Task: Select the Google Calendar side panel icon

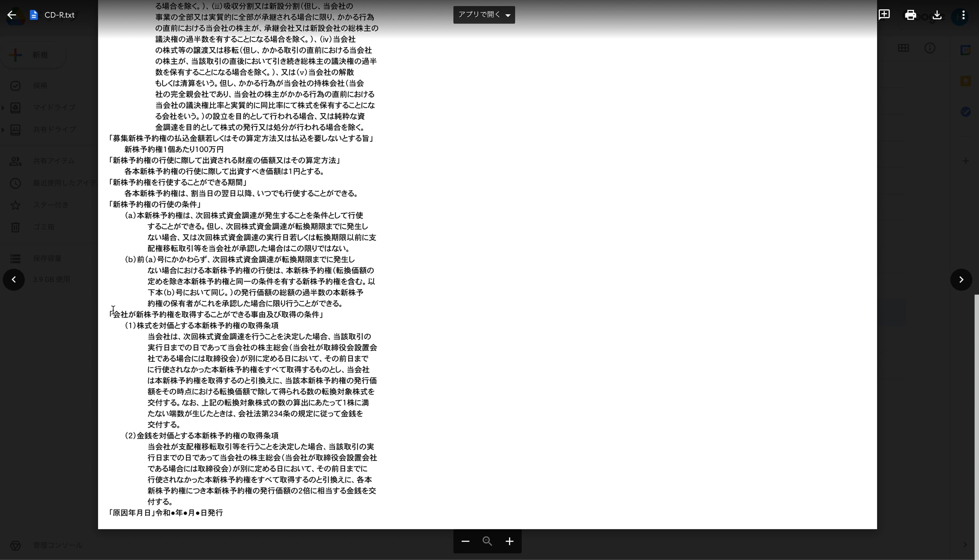Action: [x=966, y=48]
